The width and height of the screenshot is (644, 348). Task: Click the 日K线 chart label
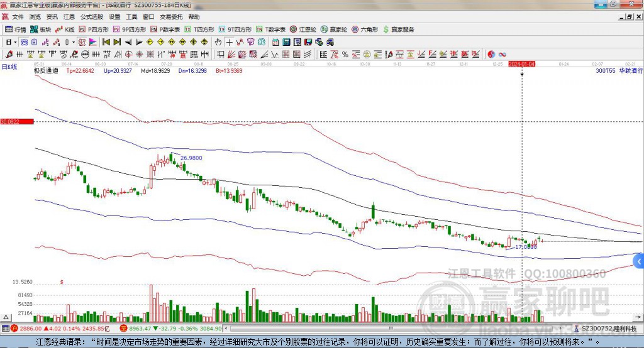(x=9, y=67)
